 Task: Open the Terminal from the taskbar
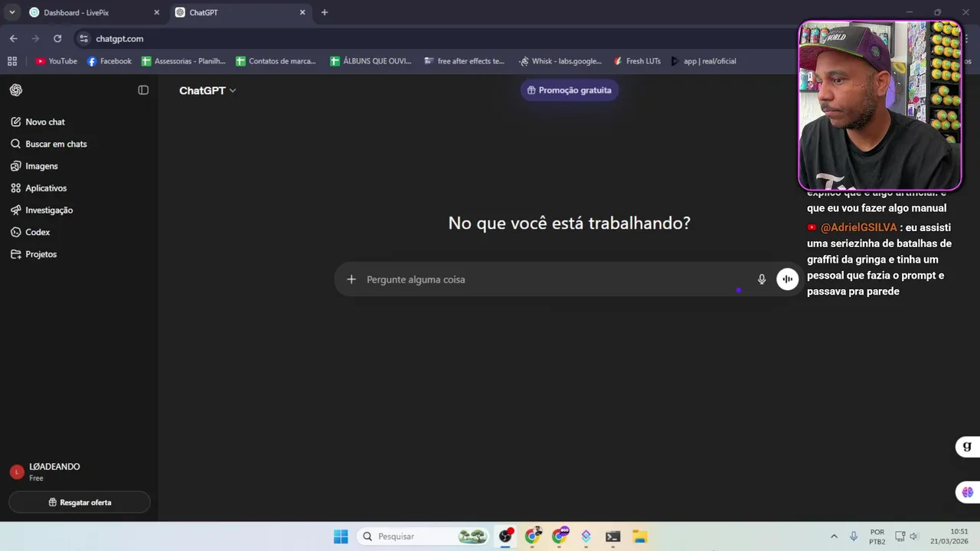click(x=612, y=536)
